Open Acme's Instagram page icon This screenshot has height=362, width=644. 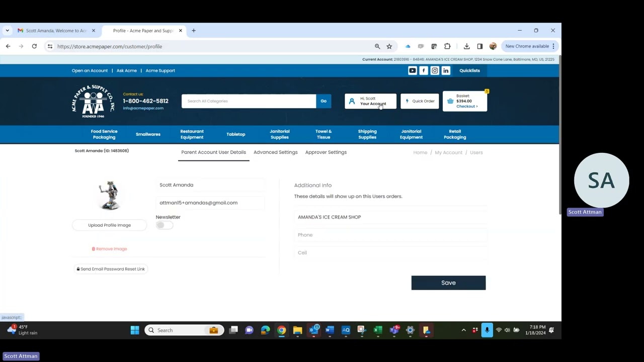tap(435, 70)
